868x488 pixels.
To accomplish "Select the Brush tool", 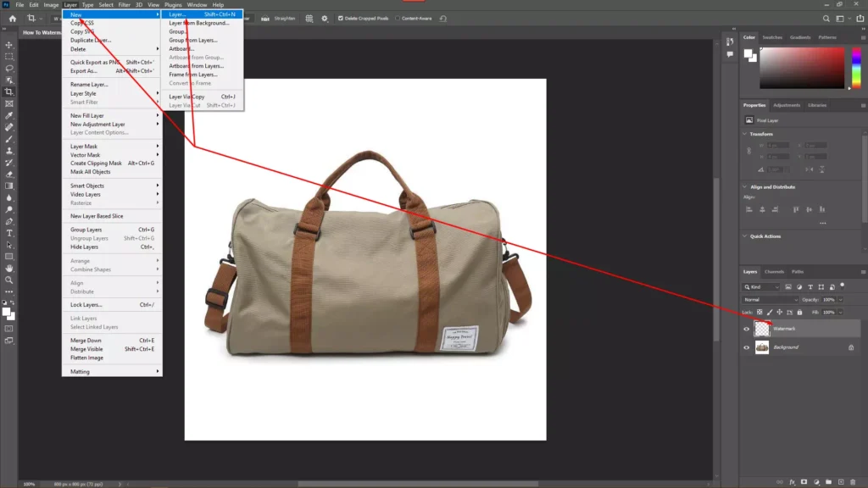I will point(8,139).
